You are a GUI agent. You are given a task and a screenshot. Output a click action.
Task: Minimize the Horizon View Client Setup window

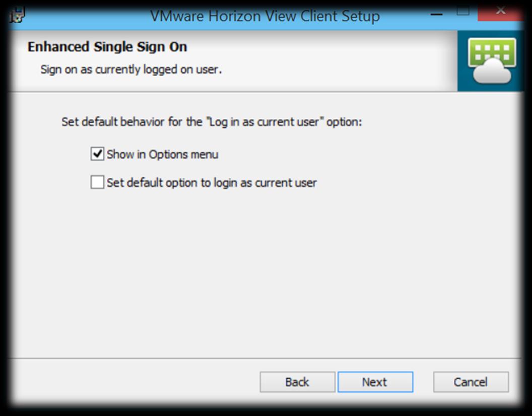[437, 14]
